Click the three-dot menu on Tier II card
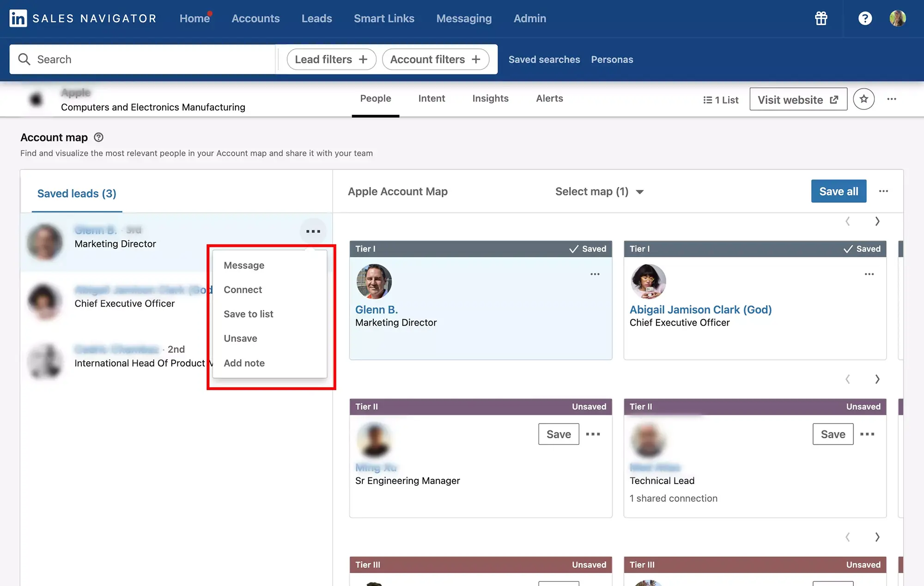The width and height of the screenshot is (924, 586). [x=593, y=433]
